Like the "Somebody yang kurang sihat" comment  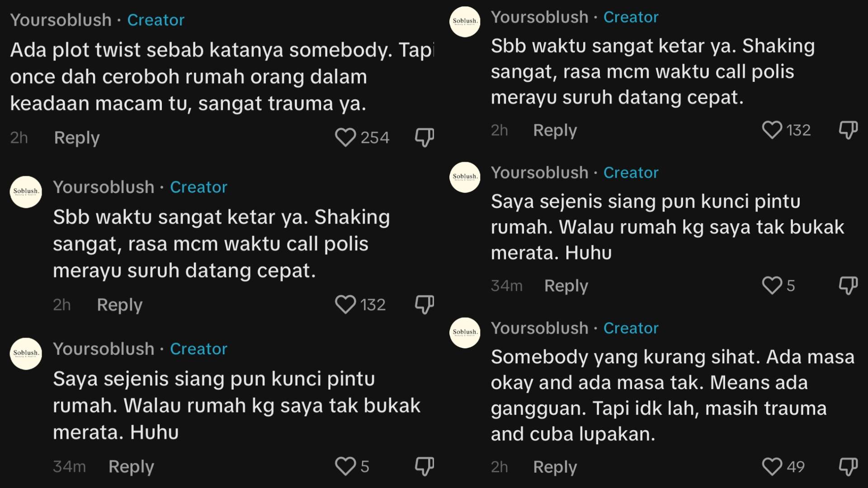[x=772, y=467]
